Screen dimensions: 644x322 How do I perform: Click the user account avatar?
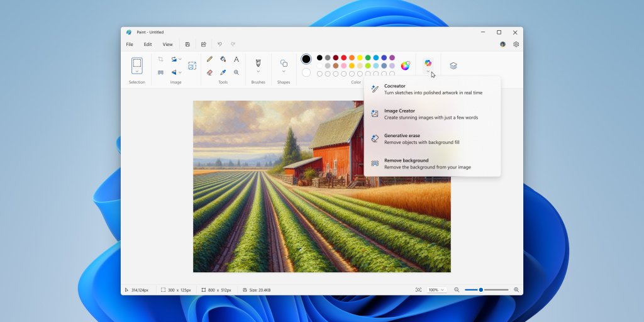coord(502,45)
